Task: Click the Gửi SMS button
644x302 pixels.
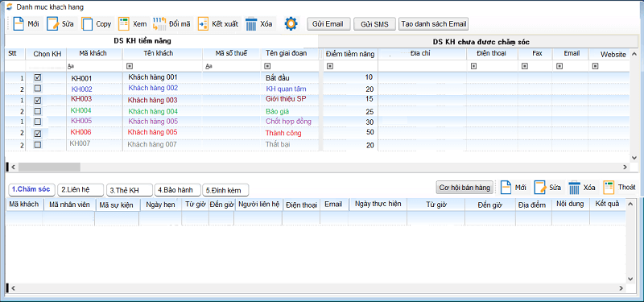Action: point(374,24)
